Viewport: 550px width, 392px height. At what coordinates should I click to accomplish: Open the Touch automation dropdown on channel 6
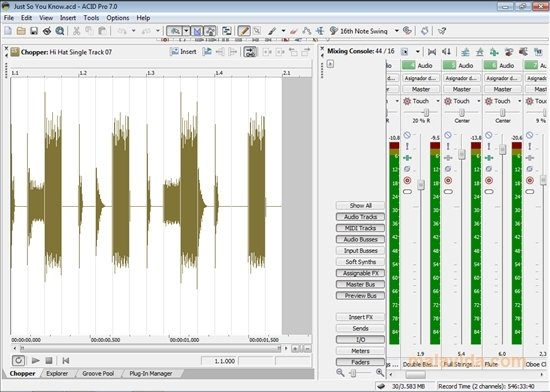519,101
